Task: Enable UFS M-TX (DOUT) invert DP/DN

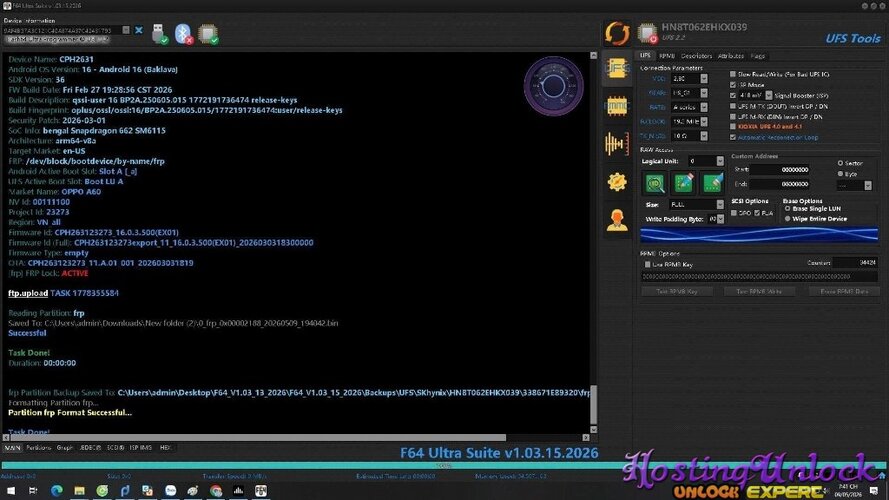Action: pos(733,106)
